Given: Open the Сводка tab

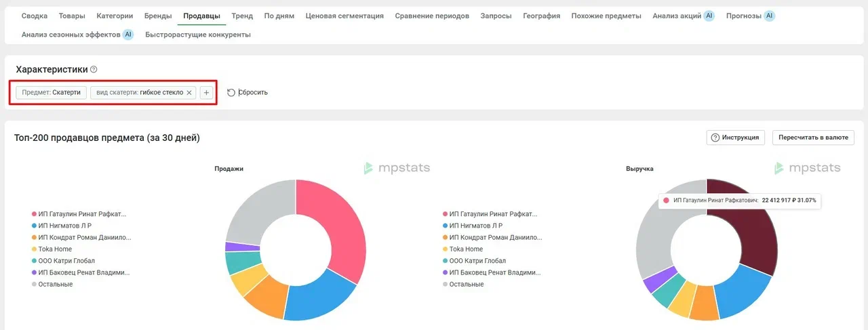Looking at the screenshot, I should tap(35, 16).
